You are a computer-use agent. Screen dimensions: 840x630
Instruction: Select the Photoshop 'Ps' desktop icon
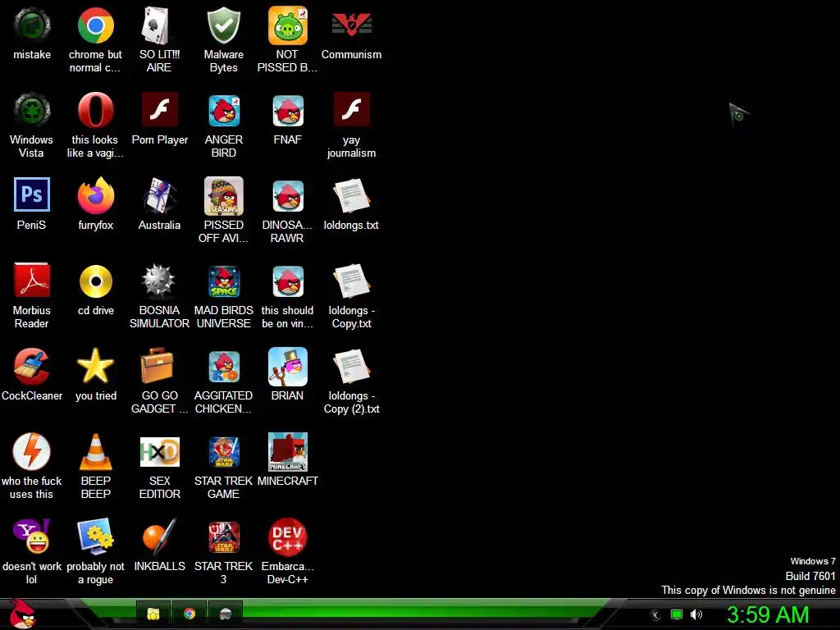[32, 194]
